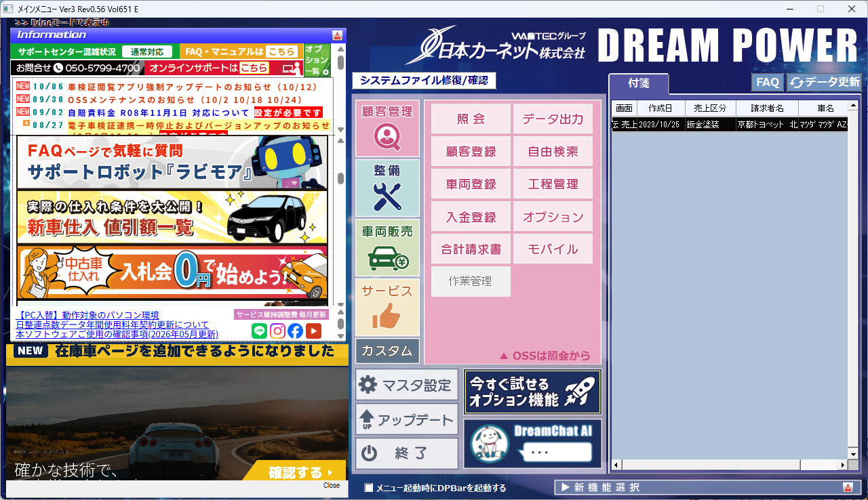The height and width of the screenshot is (500, 868).
Task: Select the 鈑金塗装 cell in the table
Action: (x=710, y=125)
